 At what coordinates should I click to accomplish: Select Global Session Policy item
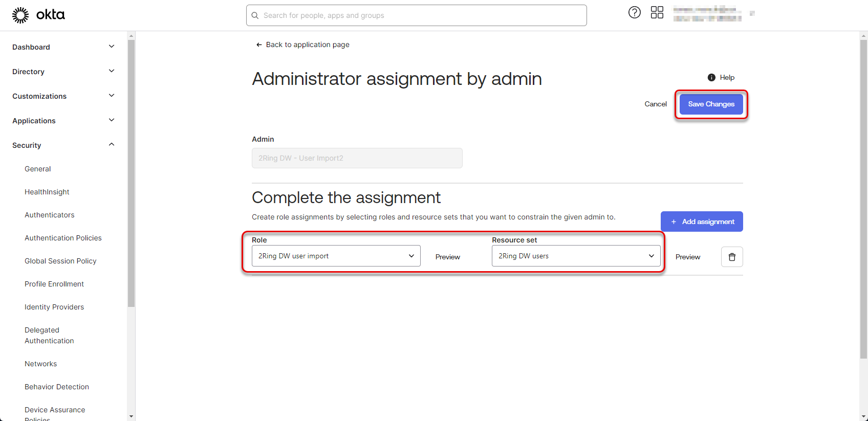point(60,261)
